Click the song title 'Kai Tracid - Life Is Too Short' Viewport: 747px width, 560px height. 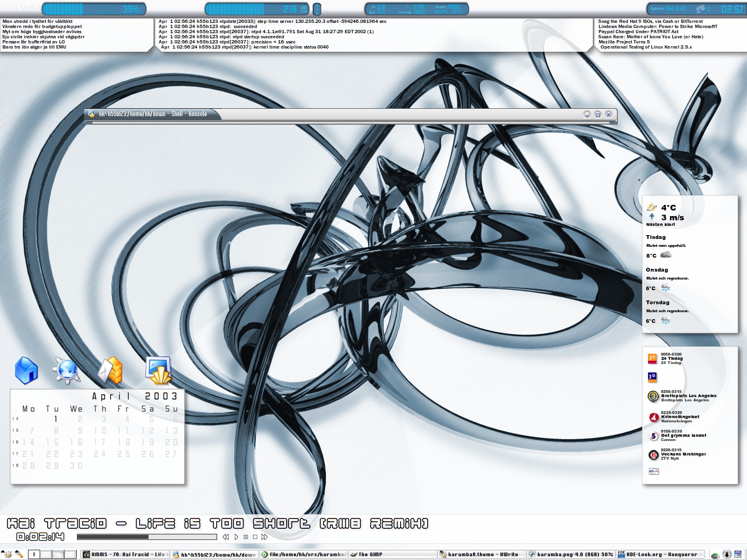click(x=218, y=524)
